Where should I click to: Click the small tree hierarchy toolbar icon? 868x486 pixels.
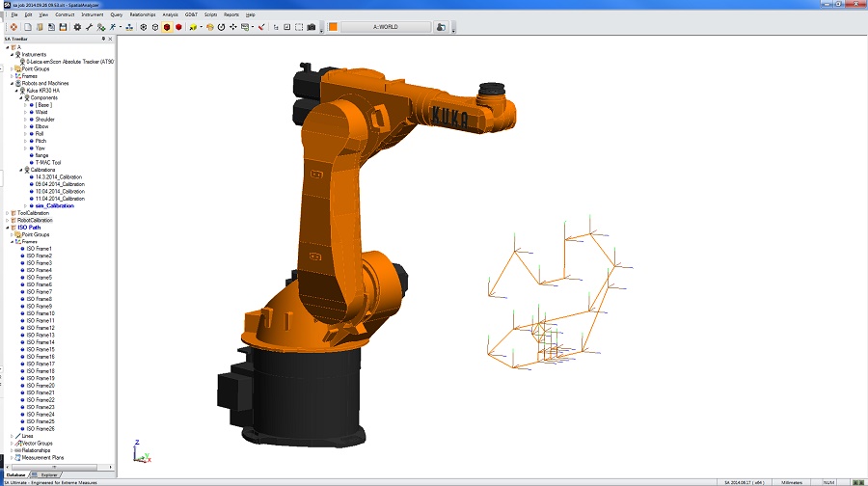[x=276, y=27]
